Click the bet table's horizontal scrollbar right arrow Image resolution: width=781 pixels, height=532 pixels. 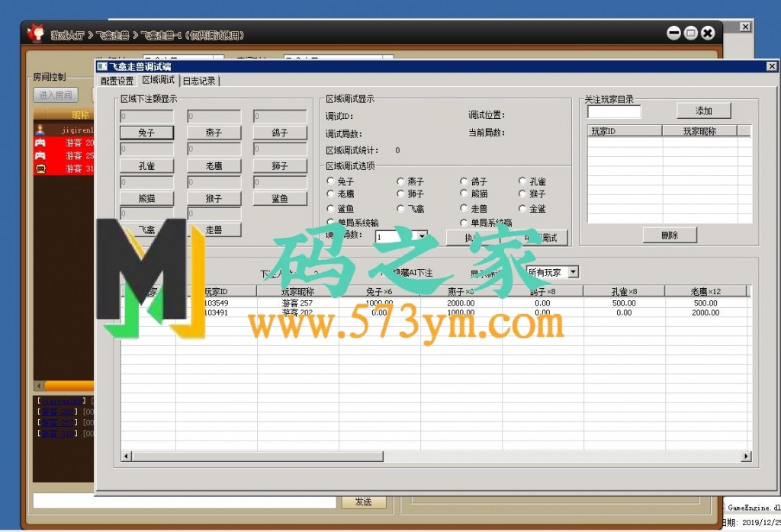click(746, 456)
